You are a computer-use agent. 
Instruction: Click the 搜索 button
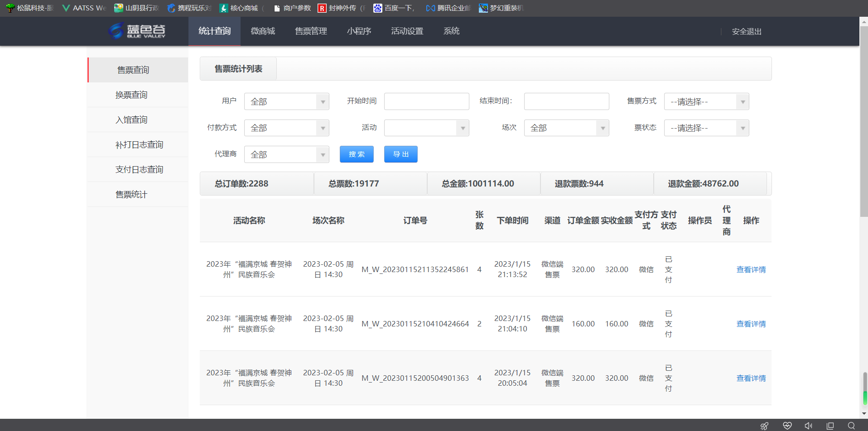pyautogui.click(x=357, y=154)
